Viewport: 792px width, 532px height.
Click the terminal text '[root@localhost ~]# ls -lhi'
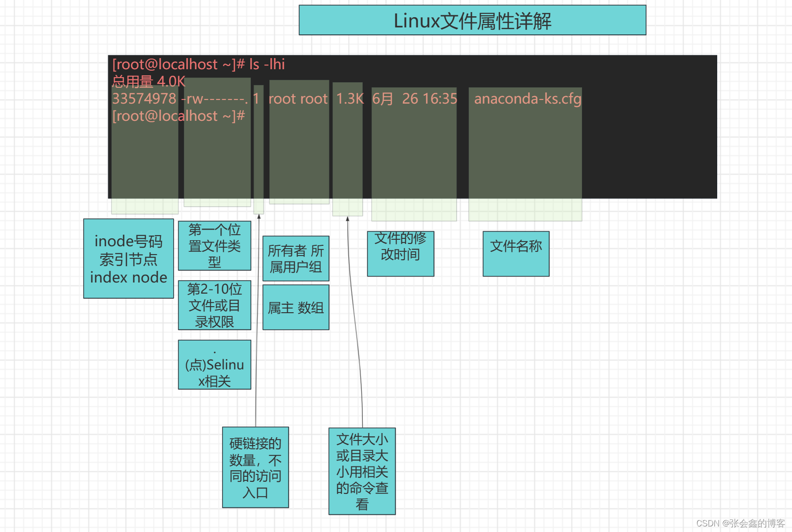click(199, 64)
